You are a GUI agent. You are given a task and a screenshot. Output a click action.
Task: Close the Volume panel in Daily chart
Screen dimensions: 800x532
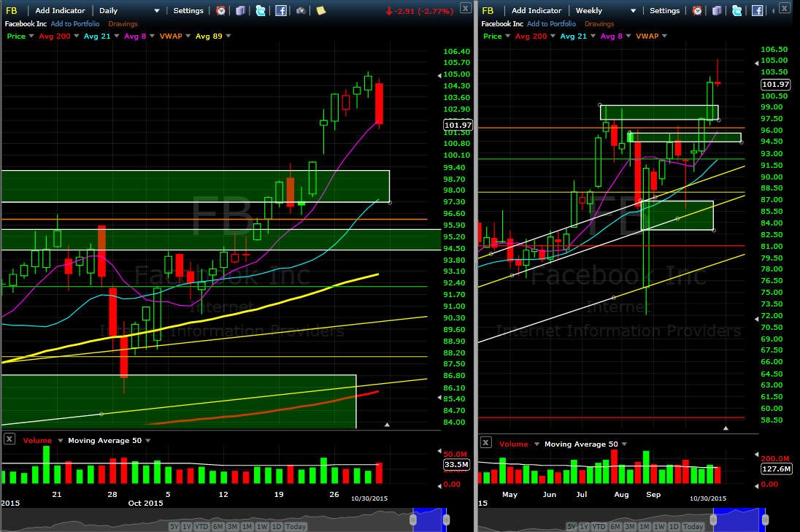click(9, 439)
